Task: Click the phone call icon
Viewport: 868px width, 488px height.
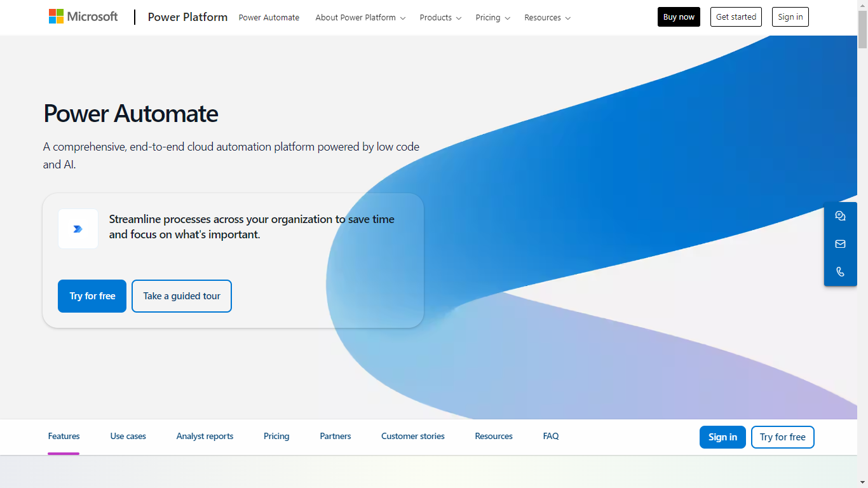Action: [x=840, y=272]
